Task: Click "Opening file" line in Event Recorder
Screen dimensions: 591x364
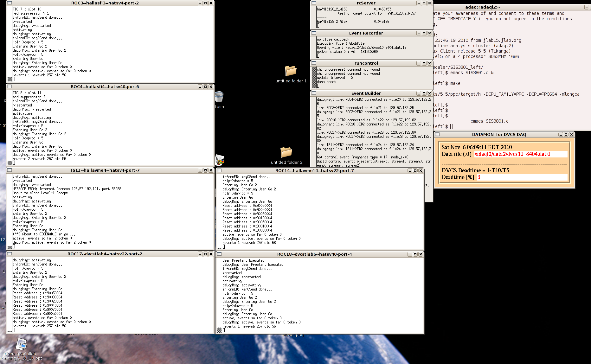Action: click(x=362, y=48)
